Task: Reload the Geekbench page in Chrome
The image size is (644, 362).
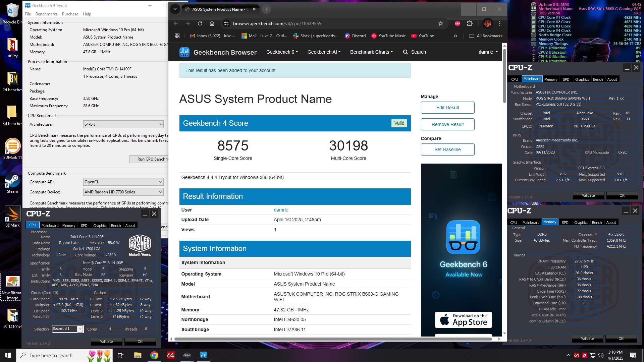Action: [x=200, y=23]
